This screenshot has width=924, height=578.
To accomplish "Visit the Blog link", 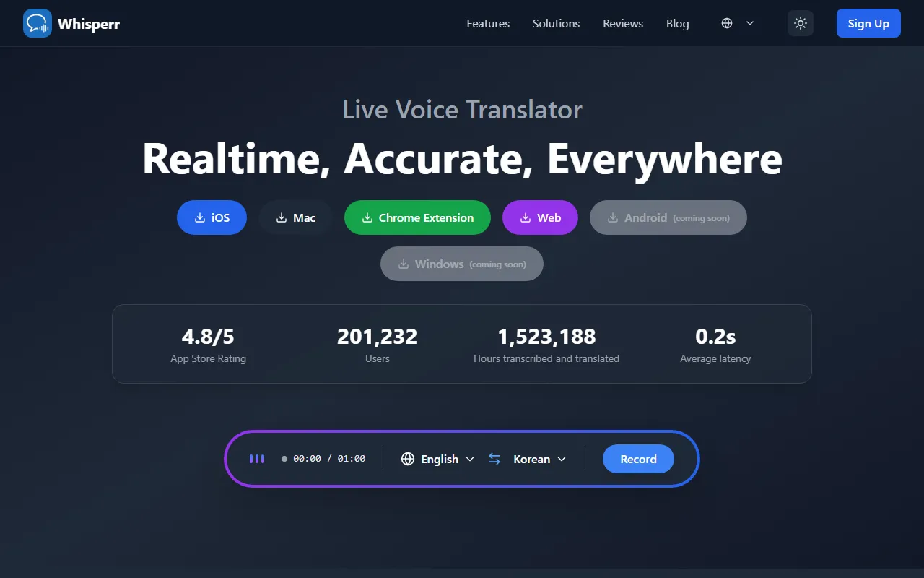I will 677,23.
